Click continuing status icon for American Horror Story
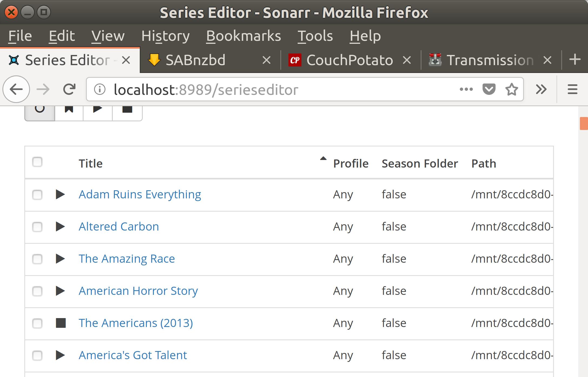The height and width of the screenshot is (377, 588). point(60,291)
